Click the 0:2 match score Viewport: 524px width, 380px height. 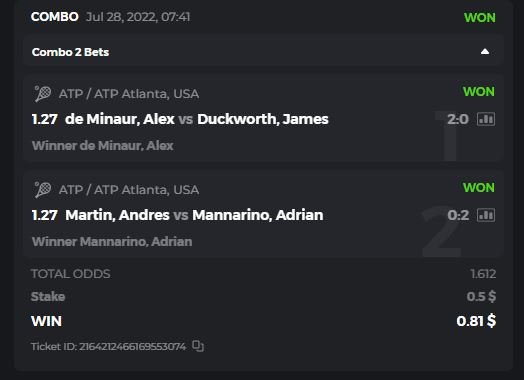(458, 215)
